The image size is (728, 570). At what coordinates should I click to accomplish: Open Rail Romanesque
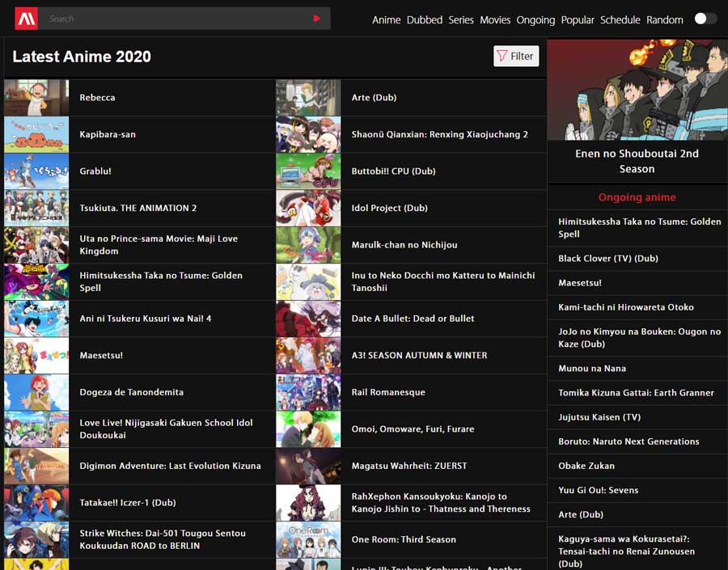[x=388, y=392]
